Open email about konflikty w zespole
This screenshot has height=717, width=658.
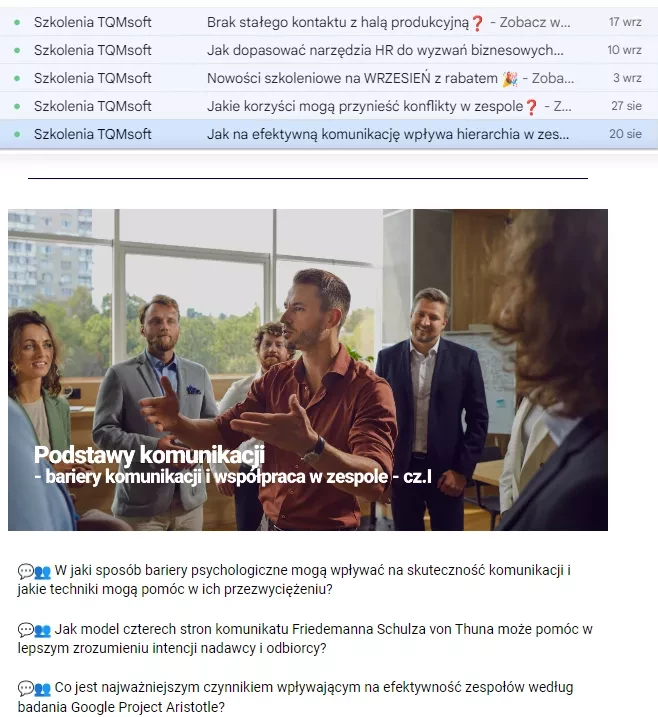(329, 106)
